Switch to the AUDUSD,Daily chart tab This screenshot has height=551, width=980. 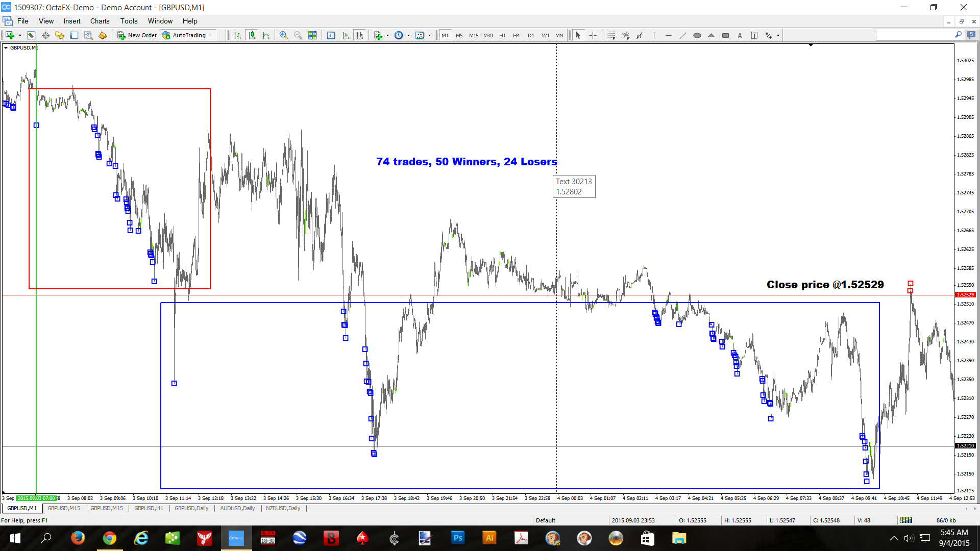coord(237,508)
